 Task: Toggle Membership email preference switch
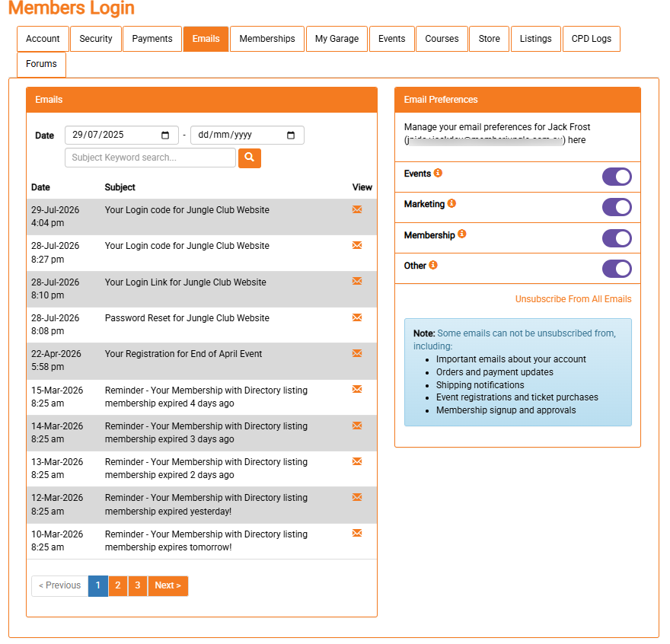(x=617, y=238)
